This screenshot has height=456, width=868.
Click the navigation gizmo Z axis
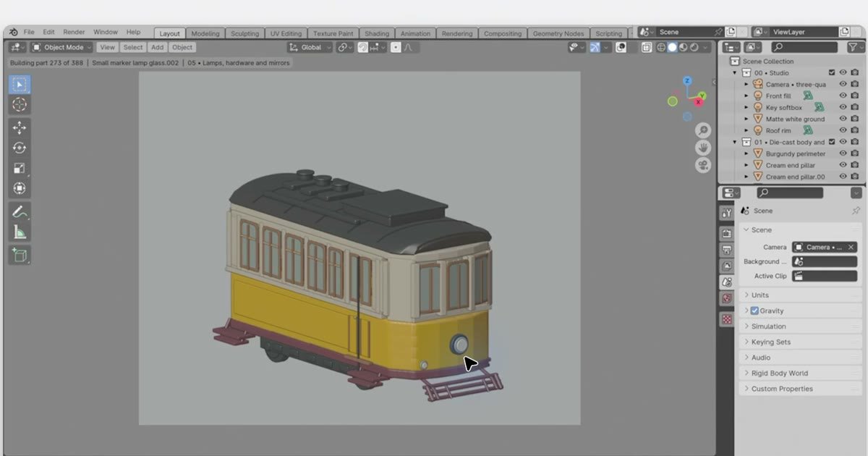coord(687,81)
